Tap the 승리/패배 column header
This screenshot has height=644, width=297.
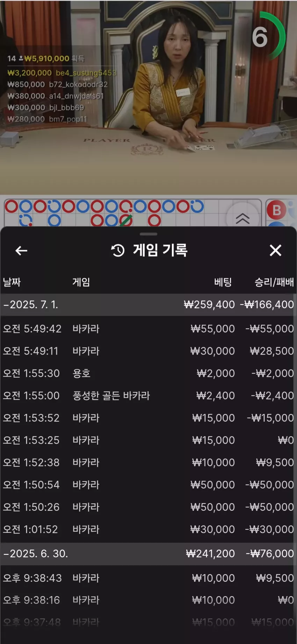click(x=274, y=282)
